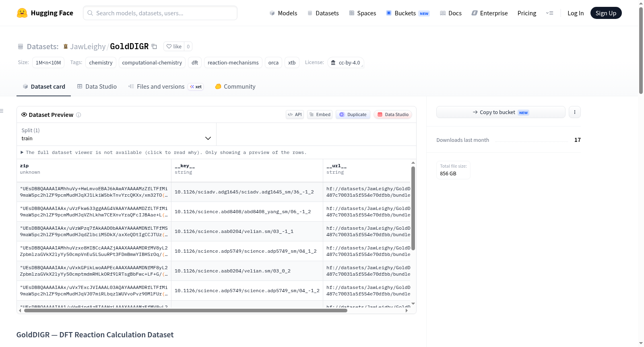Click the Hugging Face logo icon
This screenshot has width=644, height=347.
[x=22, y=13]
